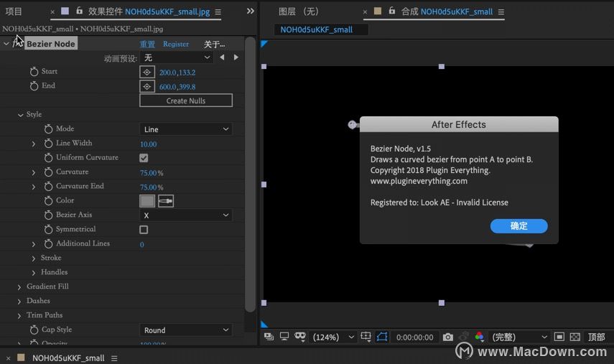
Task: Click stopwatch icon next to Cap Style
Action: 34,330
